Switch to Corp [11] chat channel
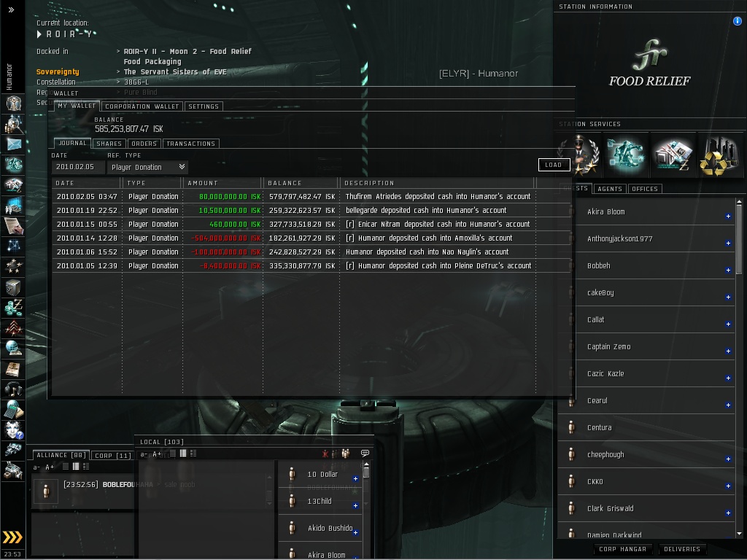 tap(113, 456)
